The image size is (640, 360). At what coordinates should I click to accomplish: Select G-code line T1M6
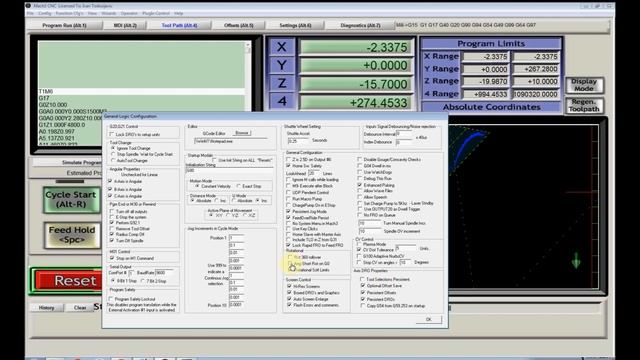point(141,91)
